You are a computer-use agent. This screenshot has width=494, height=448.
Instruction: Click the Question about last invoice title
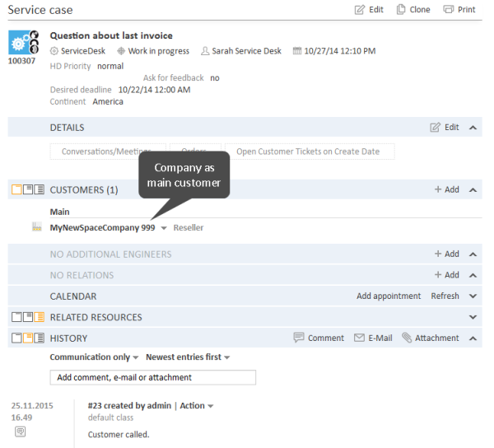[x=111, y=35]
